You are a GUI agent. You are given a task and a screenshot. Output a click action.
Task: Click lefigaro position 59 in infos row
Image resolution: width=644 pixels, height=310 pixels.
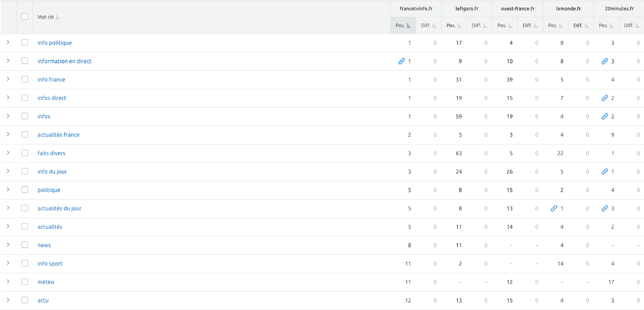click(459, 116)
